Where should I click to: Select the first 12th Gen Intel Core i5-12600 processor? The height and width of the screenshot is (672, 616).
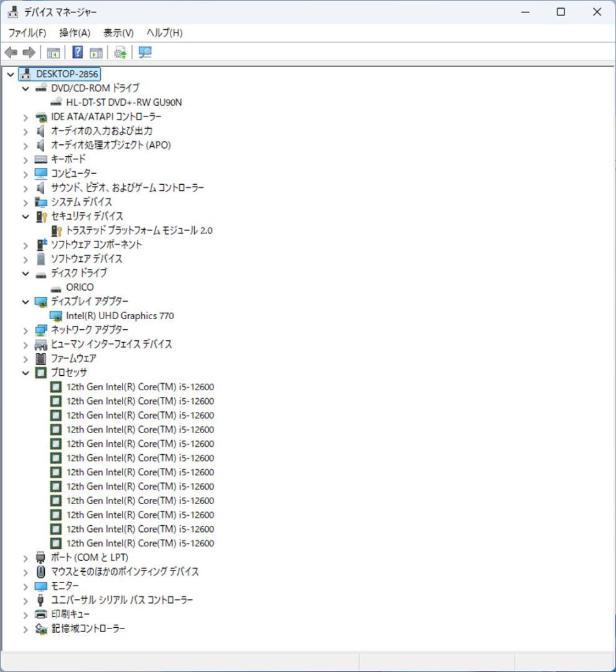point(139,386)
